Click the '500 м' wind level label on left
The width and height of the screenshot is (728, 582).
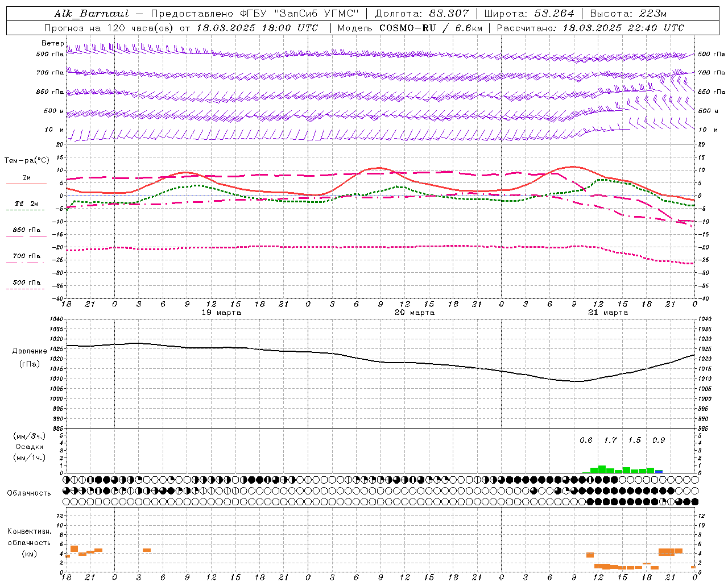[x=54, y=111]
